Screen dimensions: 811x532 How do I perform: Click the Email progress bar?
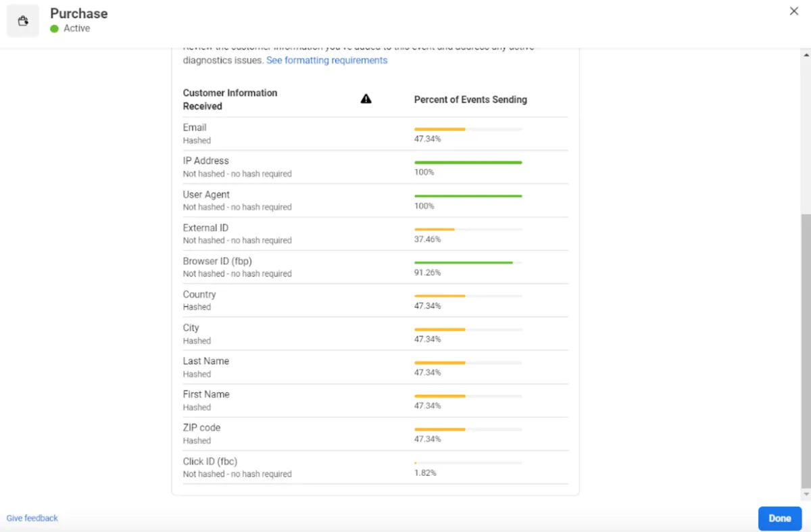pyautogui.click(x=468, y=129)
